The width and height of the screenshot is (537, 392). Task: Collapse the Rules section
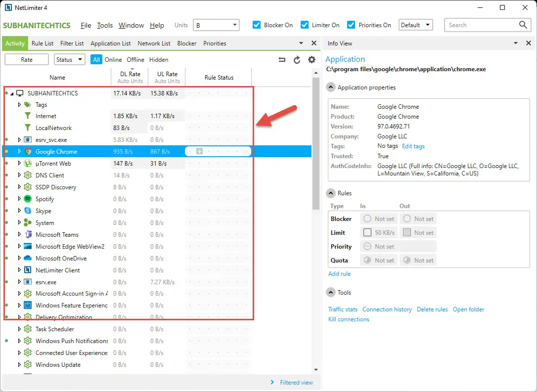pyautogui.click(x=330, y=193)
